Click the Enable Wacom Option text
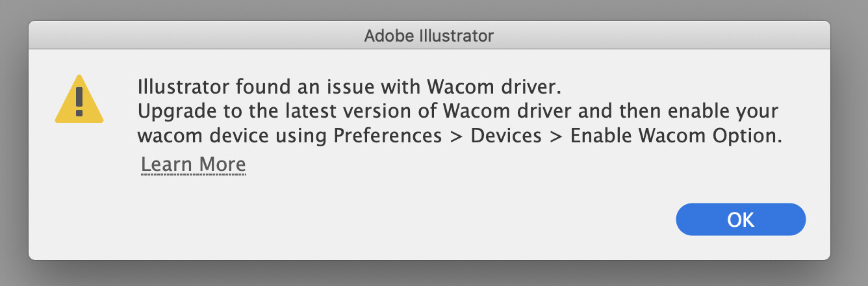 click(676, 136)
